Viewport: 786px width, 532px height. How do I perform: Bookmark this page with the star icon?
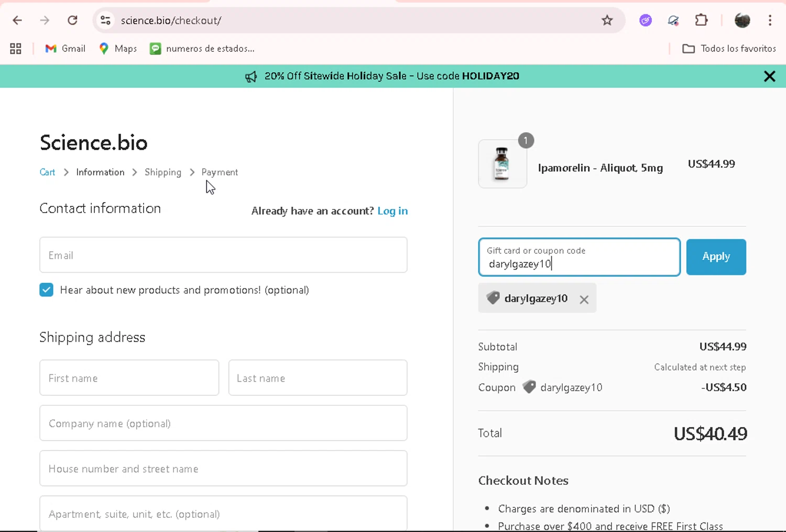[607, 20]
